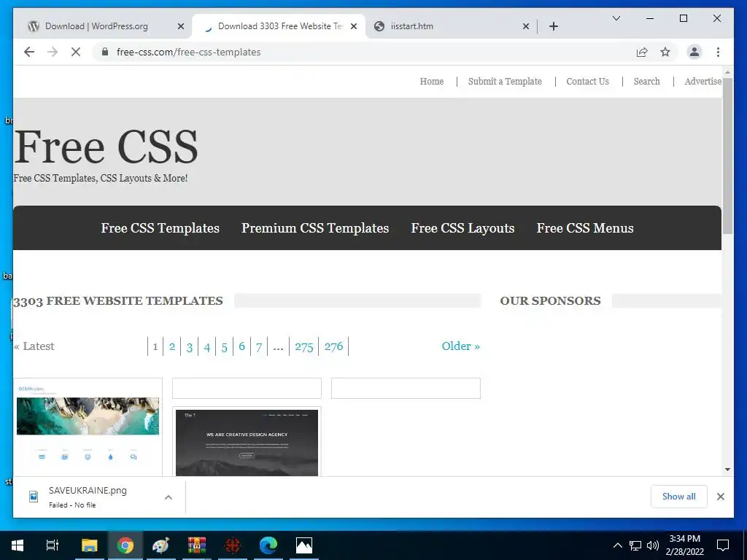Open the Submit a Template link
The image size is (747, 560).
(505, 82)
